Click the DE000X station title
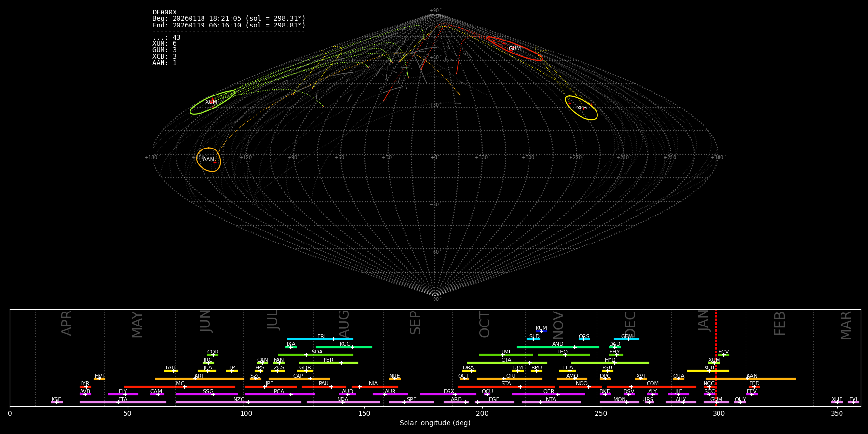 164,13
